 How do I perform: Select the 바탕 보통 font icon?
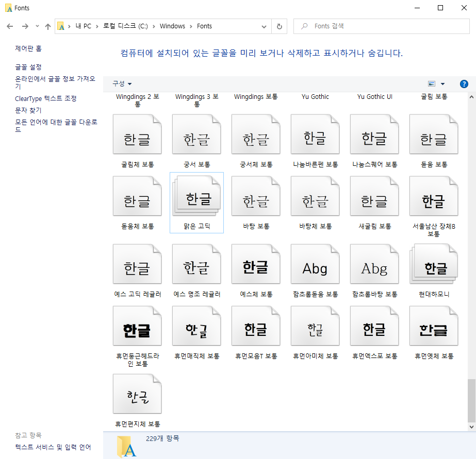coord(256,196)
